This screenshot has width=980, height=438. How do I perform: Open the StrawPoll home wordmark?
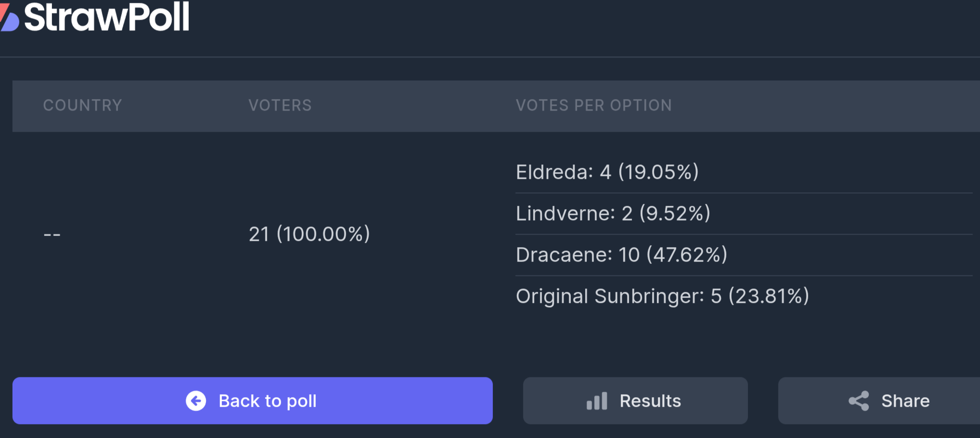coord(107,17)
